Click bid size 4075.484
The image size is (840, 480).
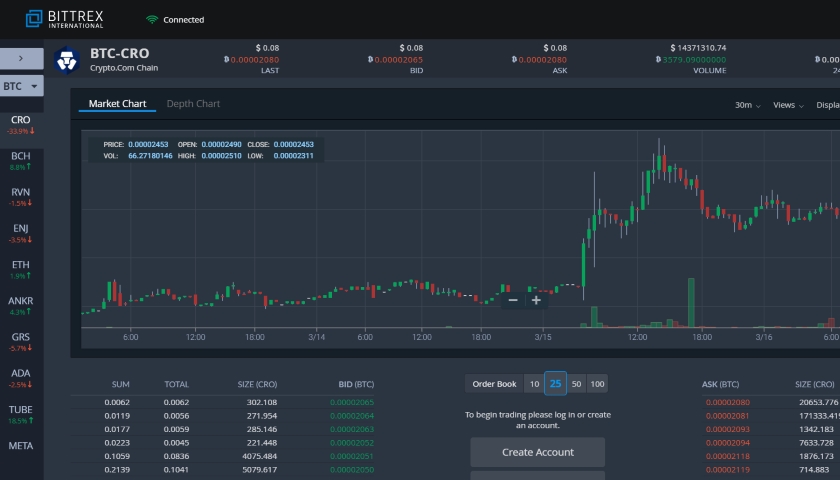[259, 456]
